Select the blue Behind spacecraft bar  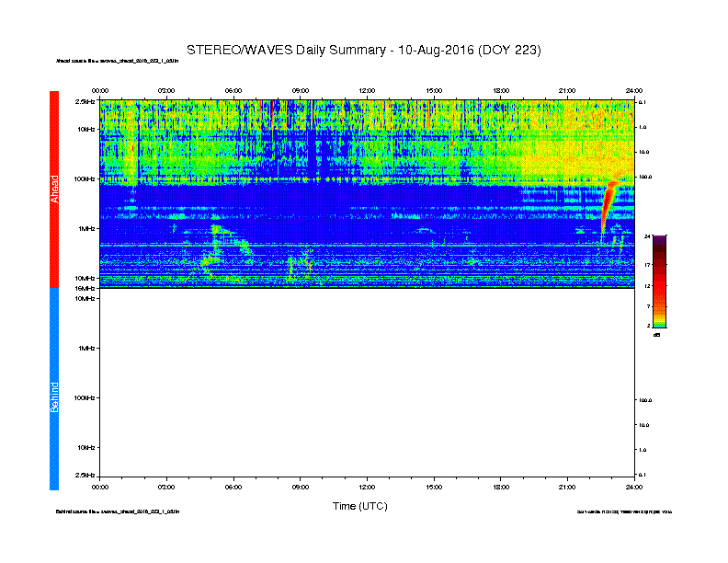point(54,389)
